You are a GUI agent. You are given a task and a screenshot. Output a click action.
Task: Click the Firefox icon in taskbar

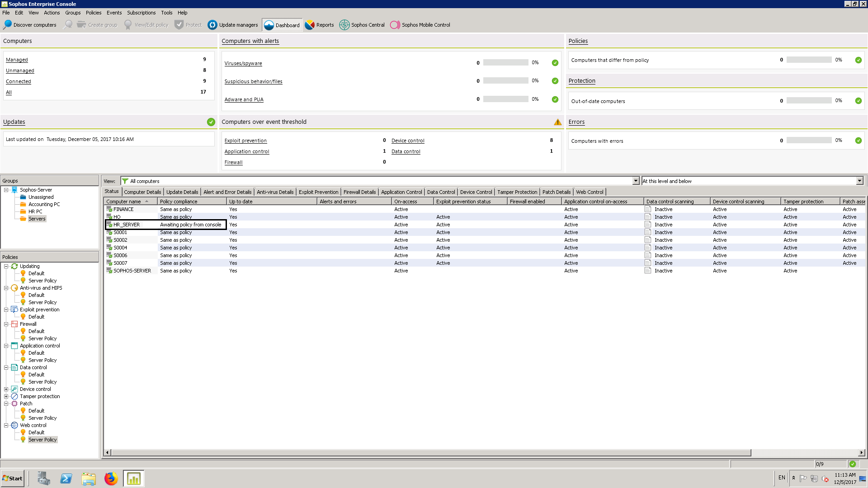[x=111, y=479]
